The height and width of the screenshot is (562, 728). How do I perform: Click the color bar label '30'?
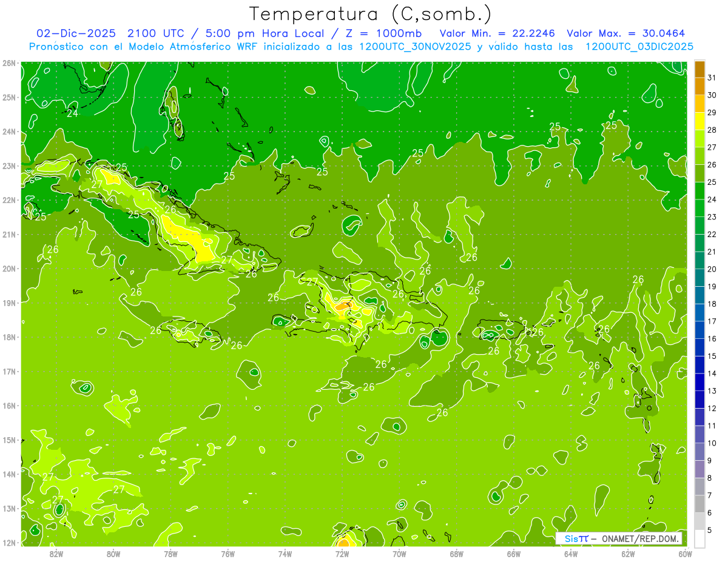point(712,95)
